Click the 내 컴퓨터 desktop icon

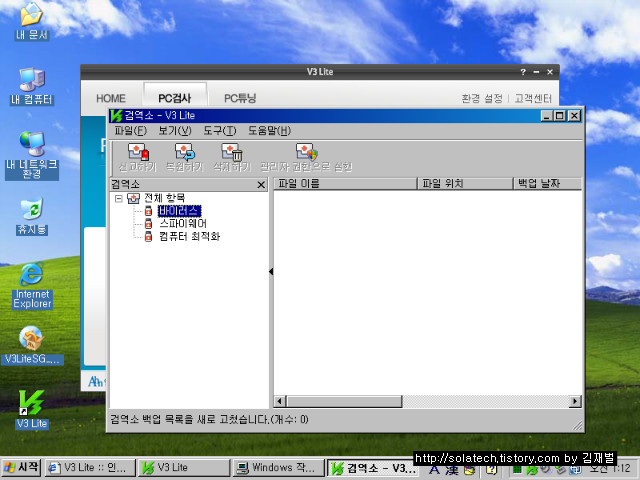tap(32, 86)
